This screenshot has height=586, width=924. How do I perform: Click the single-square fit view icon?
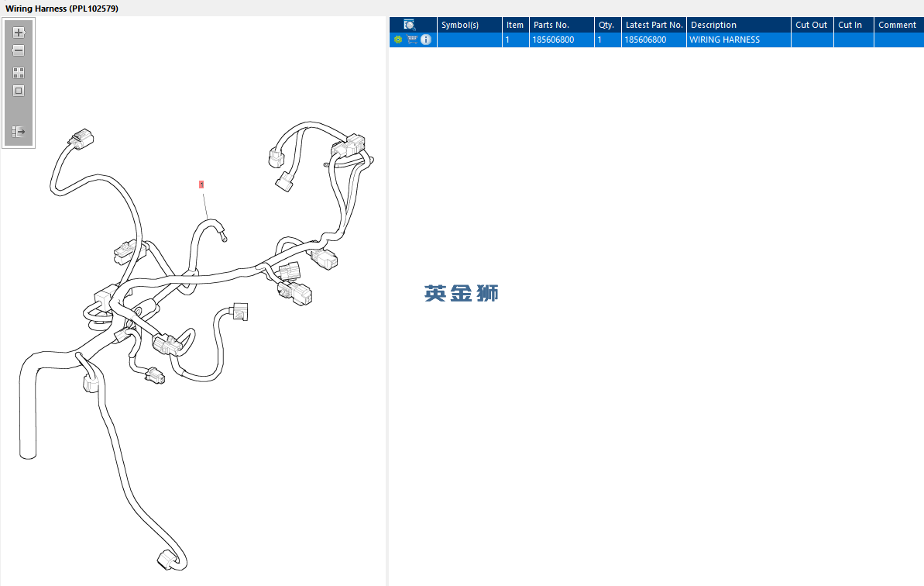point(19,91)
